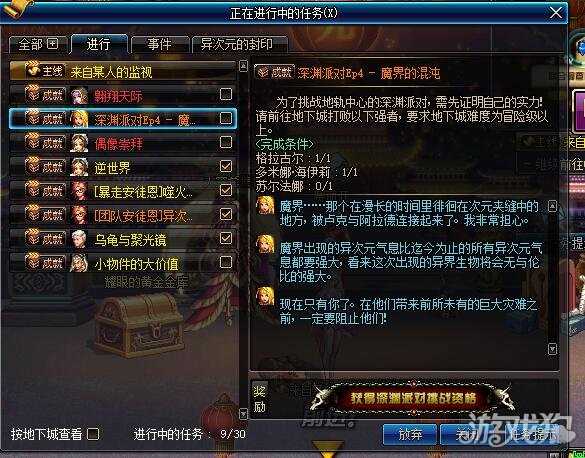Click the red-haired portrait beside [暴走安徒恩] quest

click(79, 191)
